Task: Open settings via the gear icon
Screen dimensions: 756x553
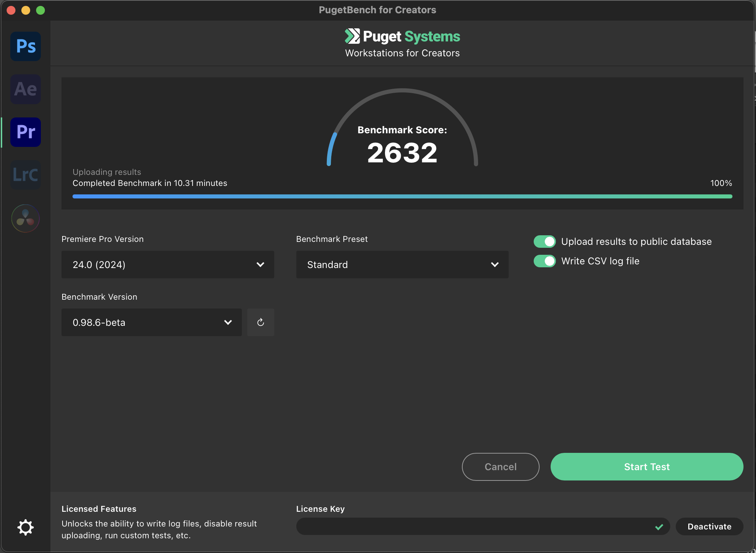Action: (x=26, y=527)
